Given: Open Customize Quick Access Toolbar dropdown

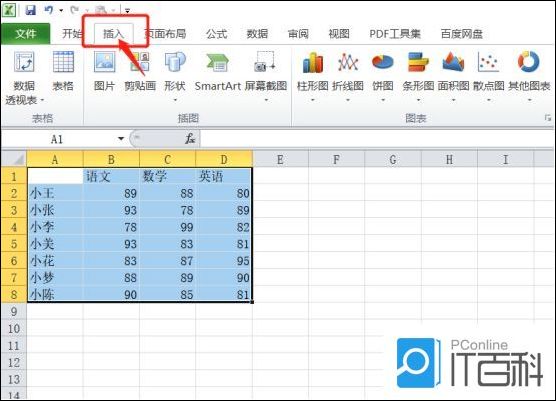Looking at the screenshot, I should tap(127, 11).
